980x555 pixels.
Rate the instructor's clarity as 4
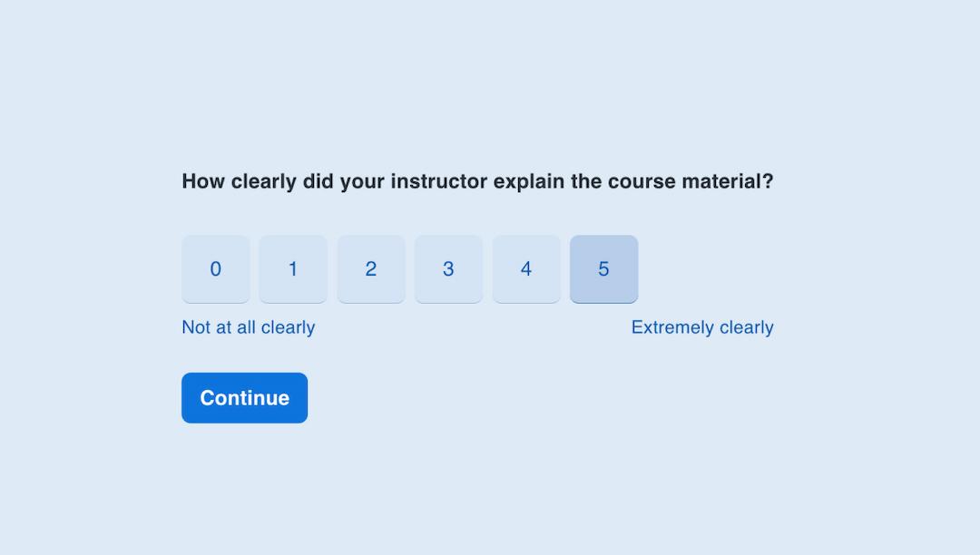click(x=526, y=269)
